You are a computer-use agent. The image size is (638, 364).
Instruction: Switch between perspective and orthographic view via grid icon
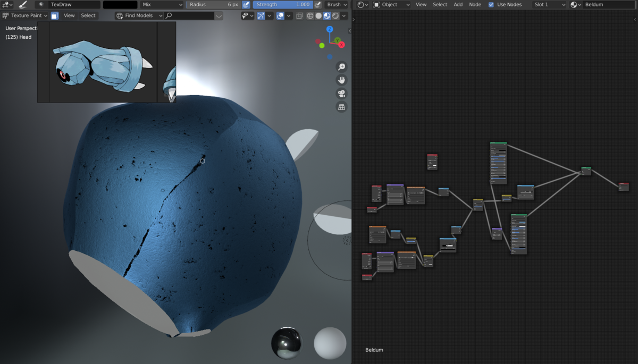(341, 107)
